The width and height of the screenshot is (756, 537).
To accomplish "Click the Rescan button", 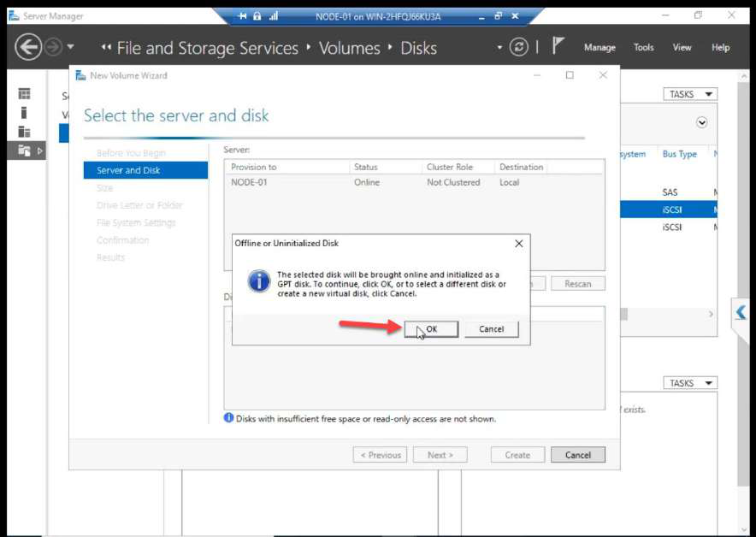I will pos(577,284).
